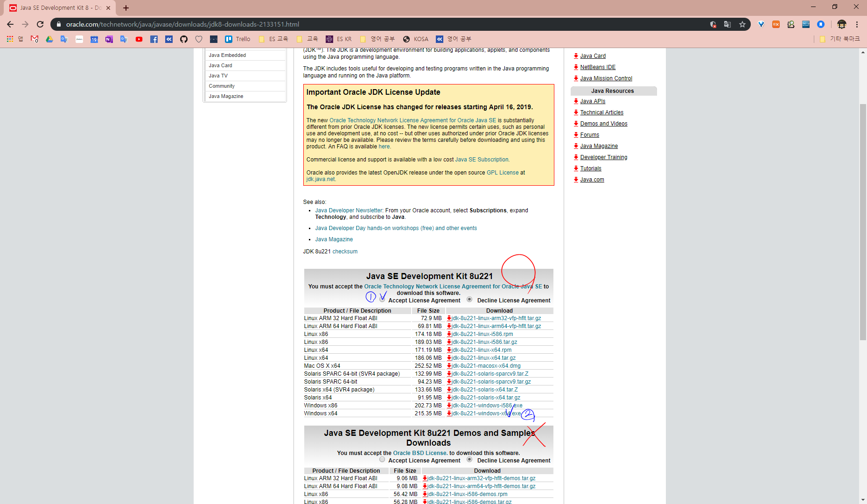The width and height of the screenshot is (867, 504).
Task: Select Decline License Agreement for Demos and Samples
Action: coord(469,460)
